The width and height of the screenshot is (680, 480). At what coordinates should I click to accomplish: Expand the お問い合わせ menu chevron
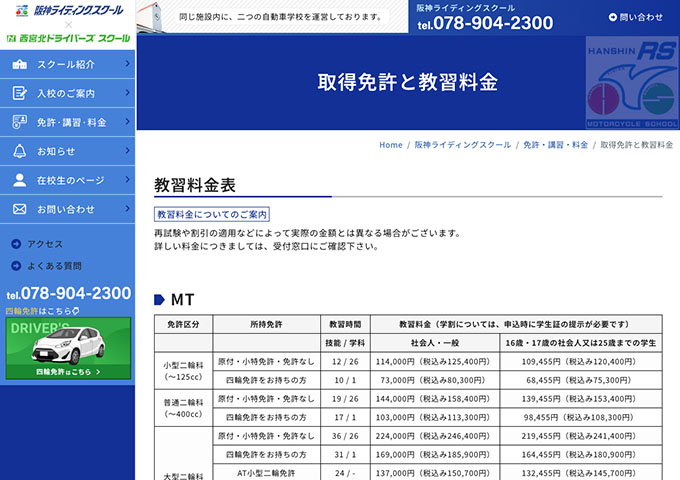point(128,209)
